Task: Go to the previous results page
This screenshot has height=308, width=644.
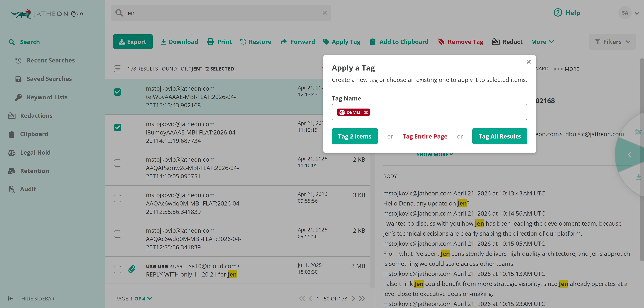Action: (x=311, y=298)
